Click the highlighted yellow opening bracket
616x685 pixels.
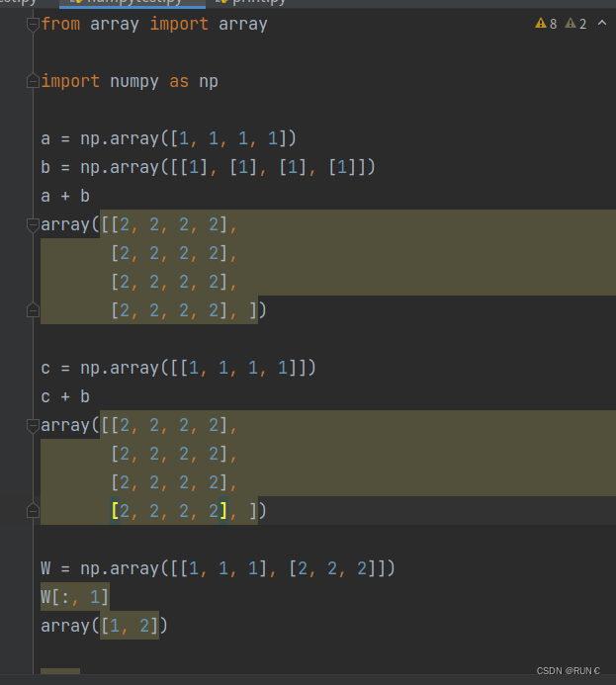[x=115, y=511]
